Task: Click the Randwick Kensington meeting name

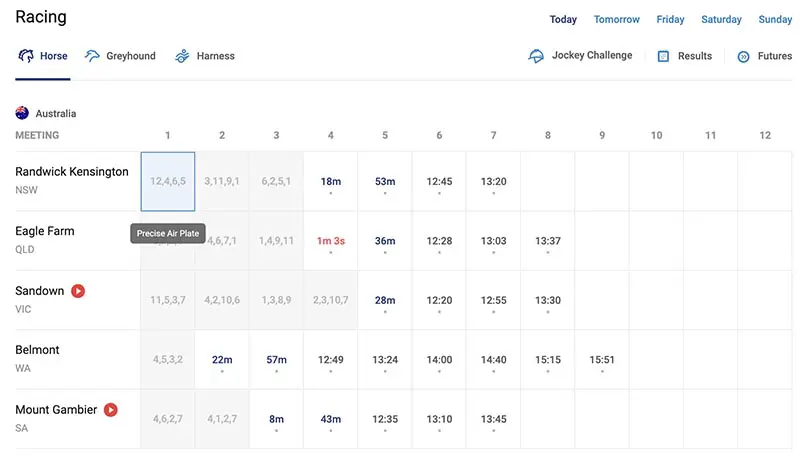Action: pos(72,172)
